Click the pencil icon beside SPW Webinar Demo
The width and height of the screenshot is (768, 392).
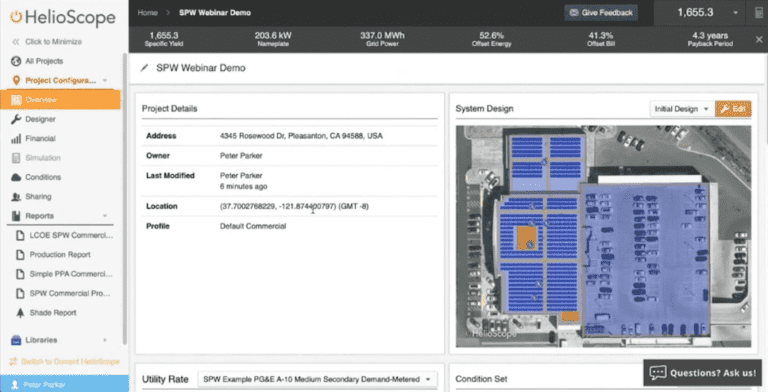(144, 68)
